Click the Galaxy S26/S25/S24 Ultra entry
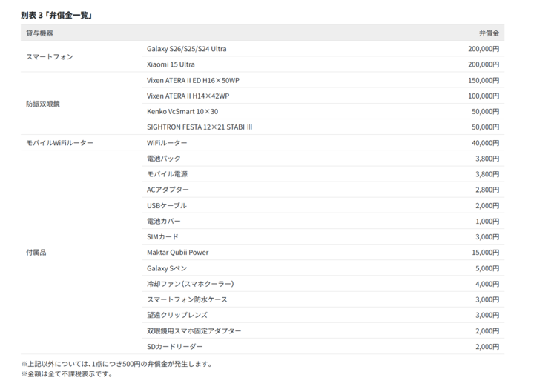 point(186,49)
